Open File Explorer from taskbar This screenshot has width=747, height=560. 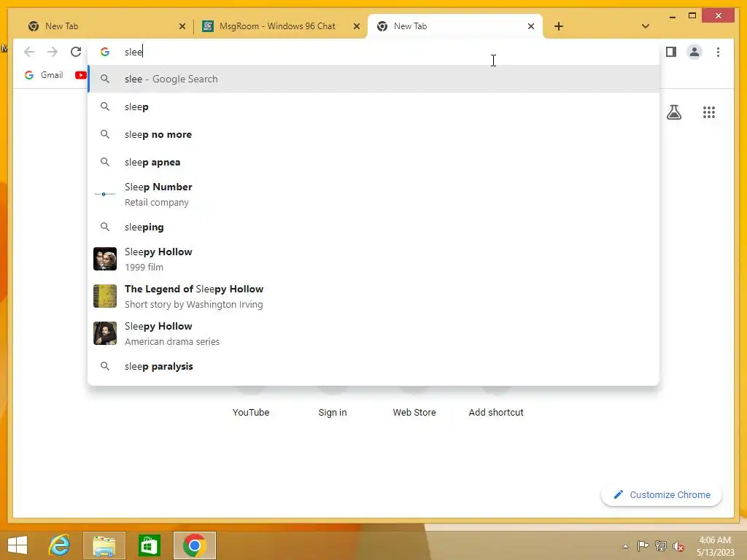[104, 545]
